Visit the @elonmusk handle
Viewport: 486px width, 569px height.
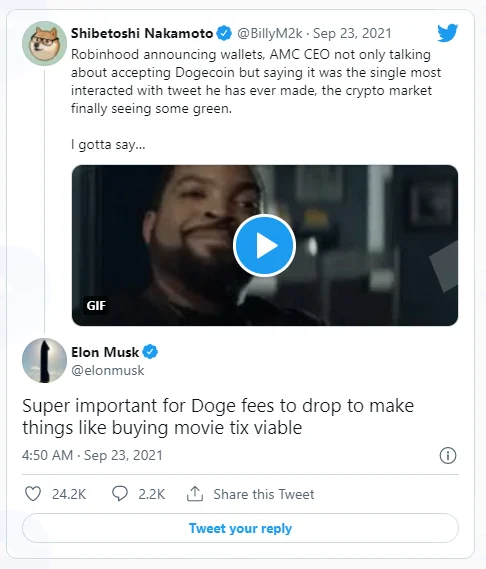[x=108, y=371]
